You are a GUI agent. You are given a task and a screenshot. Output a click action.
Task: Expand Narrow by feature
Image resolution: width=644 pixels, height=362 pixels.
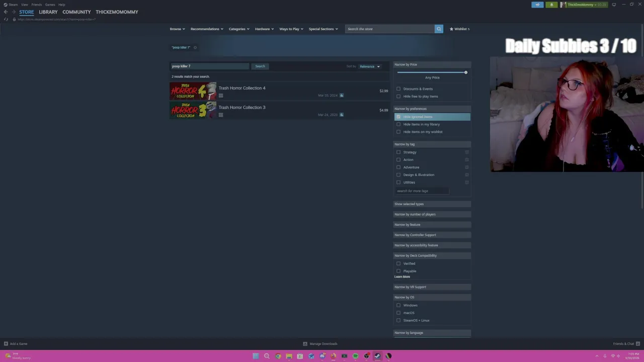tap(432, 225)
